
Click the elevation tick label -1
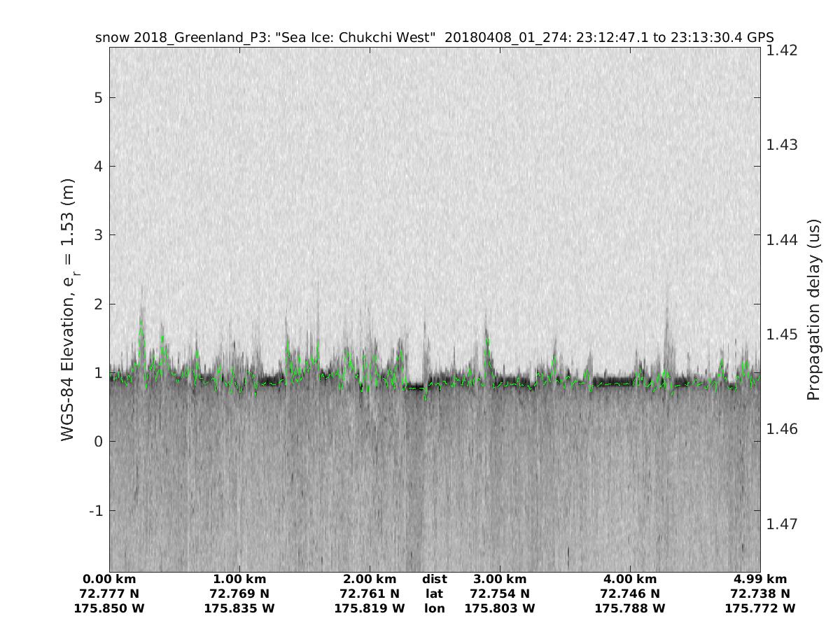pos(96,510)
